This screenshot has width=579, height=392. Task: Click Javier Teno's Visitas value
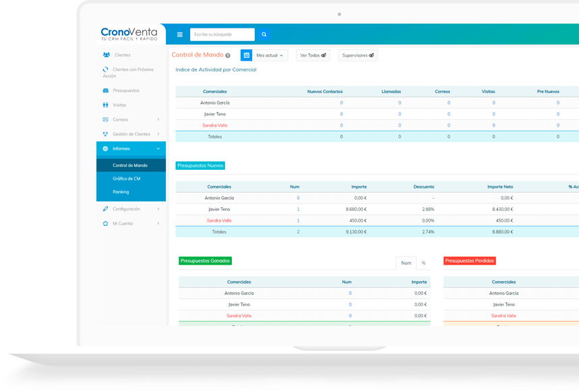click(493, 115)
